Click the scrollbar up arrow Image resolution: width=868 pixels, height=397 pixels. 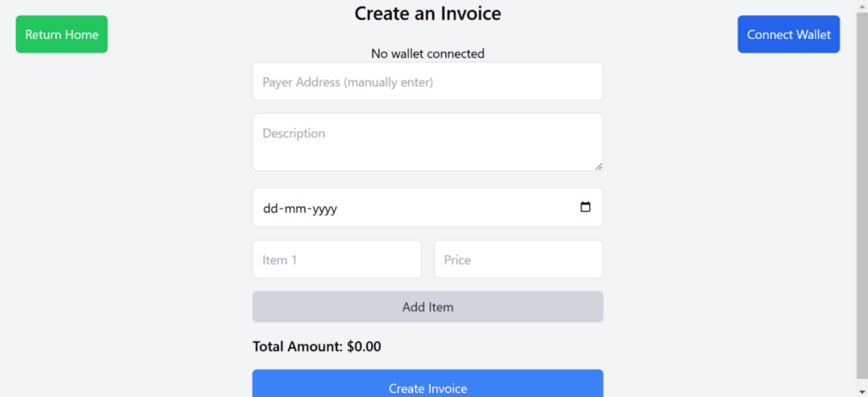click(x=862, y=5)
